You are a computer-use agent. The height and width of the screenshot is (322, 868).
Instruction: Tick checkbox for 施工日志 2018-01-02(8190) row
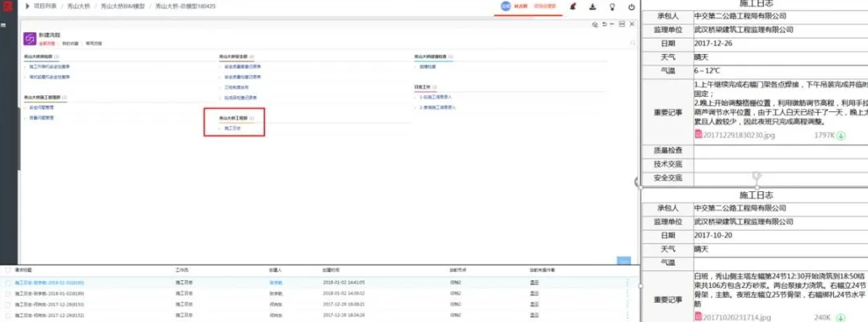(8, 282)
